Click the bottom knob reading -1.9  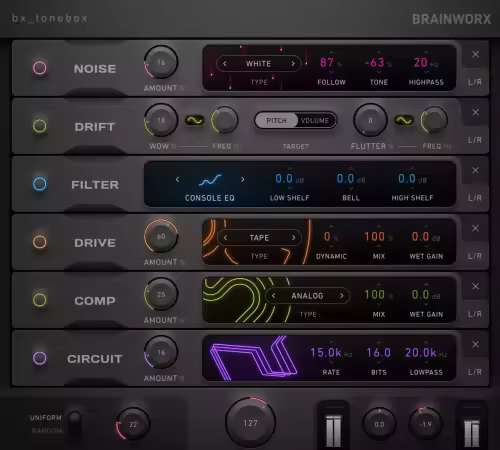pyautogui.click(x=426, y=424)
